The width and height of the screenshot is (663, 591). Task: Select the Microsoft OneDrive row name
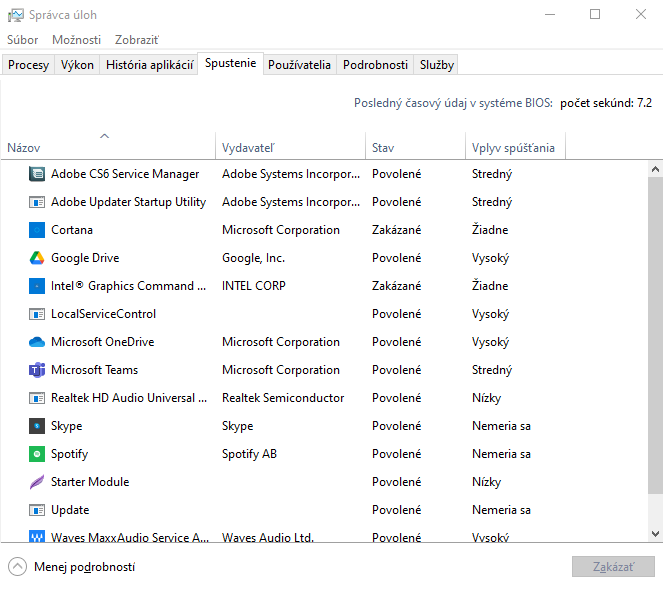click(x=103, y=342)
